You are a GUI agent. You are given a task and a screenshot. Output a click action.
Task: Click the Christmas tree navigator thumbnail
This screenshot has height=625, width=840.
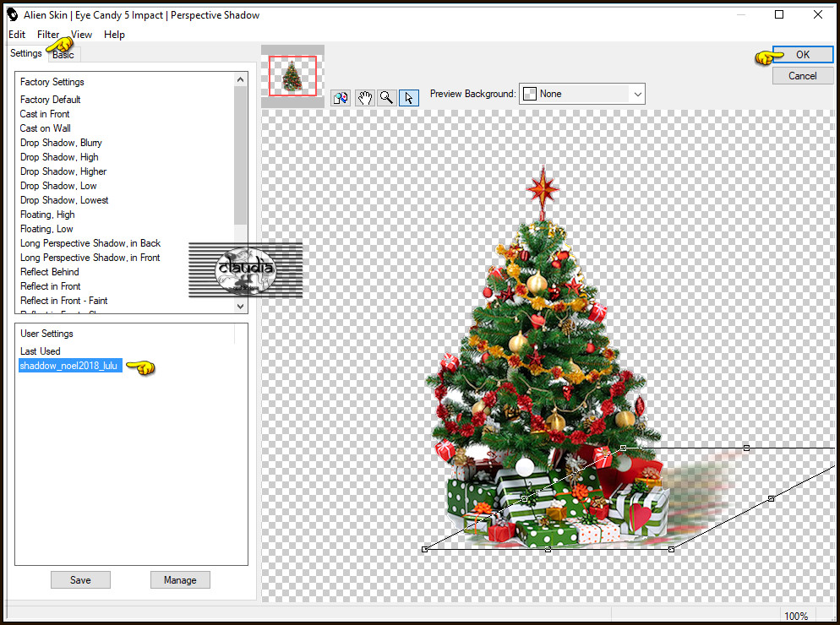point(292,76)
